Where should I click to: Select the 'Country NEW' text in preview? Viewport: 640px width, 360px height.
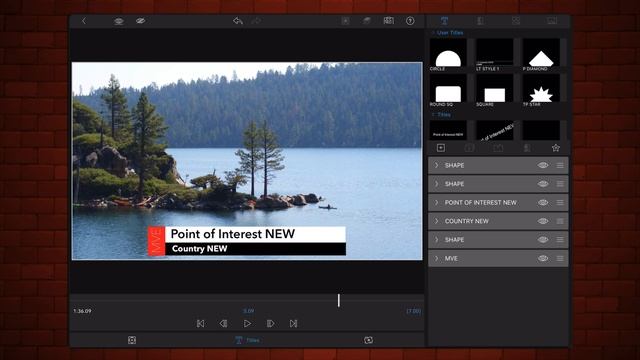point(200,249)
